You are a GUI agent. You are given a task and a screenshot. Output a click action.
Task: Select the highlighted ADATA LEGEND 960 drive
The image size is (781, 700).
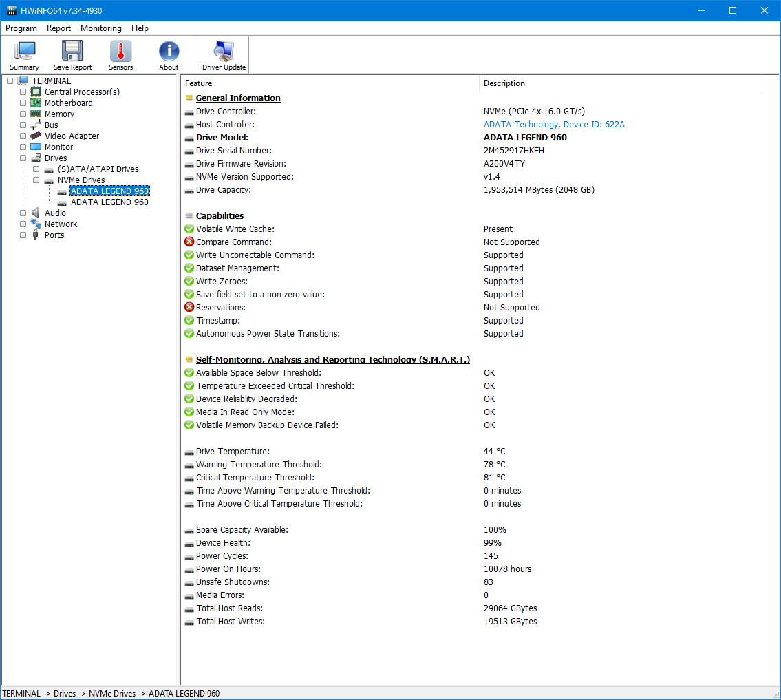pos(109,191)
